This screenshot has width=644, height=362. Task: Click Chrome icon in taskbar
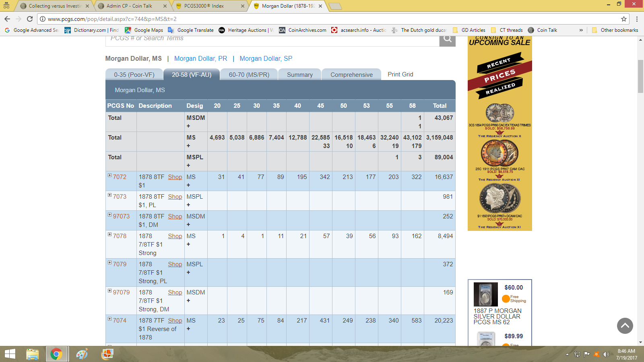tap(56, 354)
